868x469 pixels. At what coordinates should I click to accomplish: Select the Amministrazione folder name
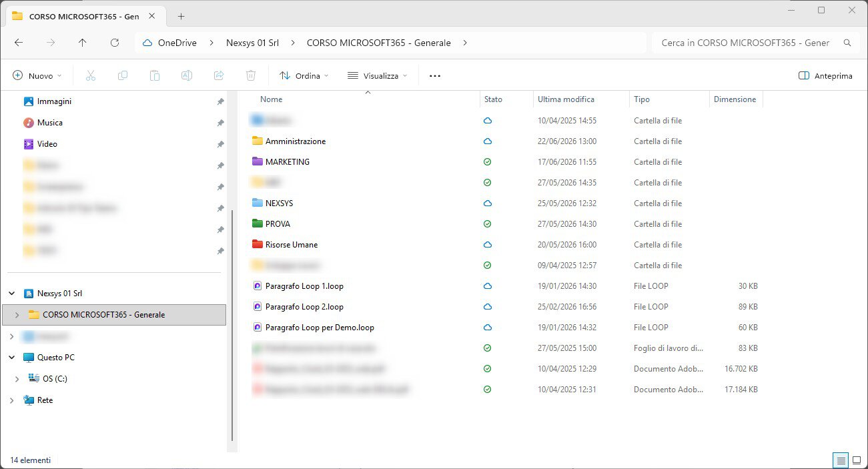296,141
